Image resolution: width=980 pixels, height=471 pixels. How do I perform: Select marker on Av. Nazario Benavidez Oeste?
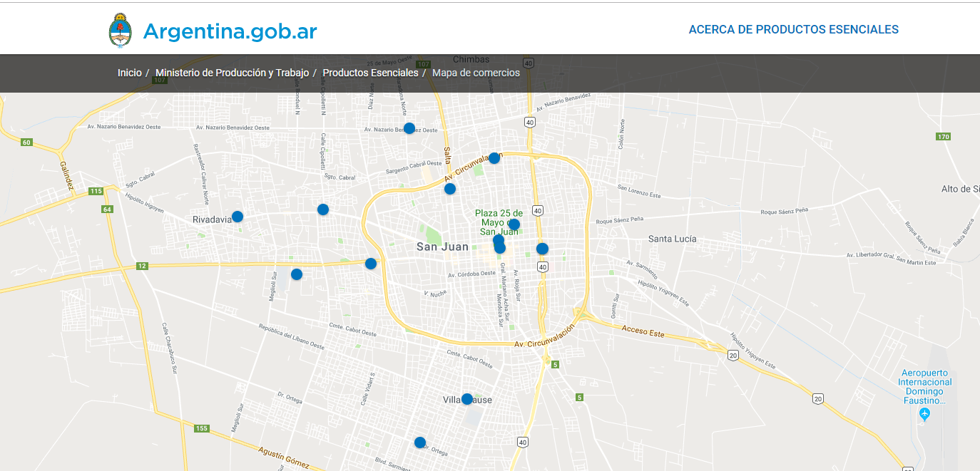tap(409, 128)
